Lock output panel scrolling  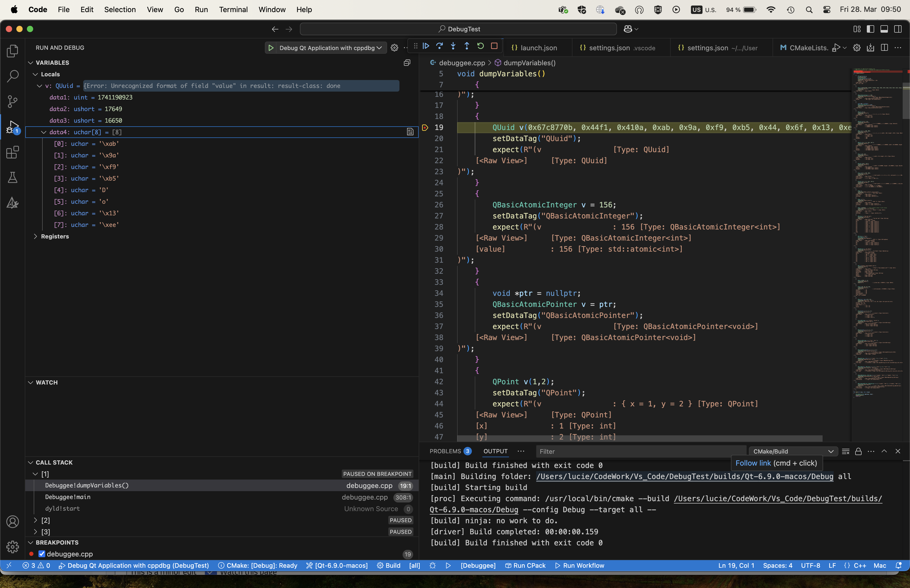pyautogui.click(x=858, y=451)
